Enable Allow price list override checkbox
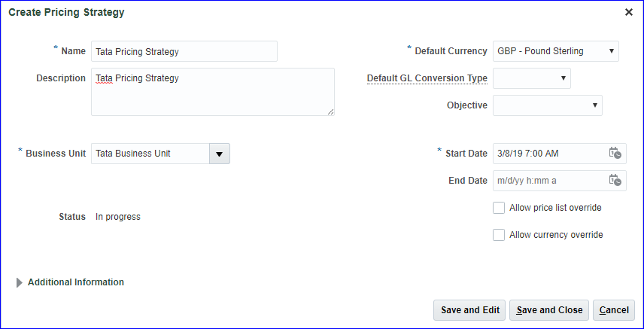This screenshot has width=644, height=329. coord(499,208)
